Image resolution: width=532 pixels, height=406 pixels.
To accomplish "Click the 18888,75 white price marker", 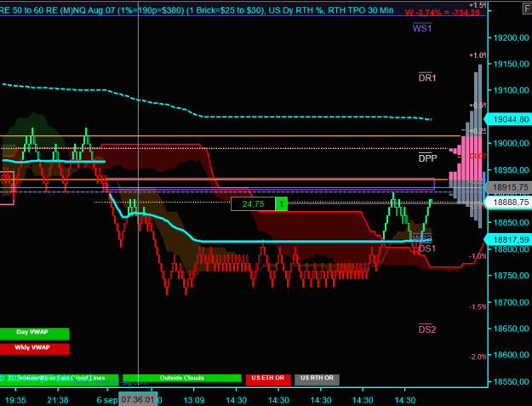I will coord(508,203).
